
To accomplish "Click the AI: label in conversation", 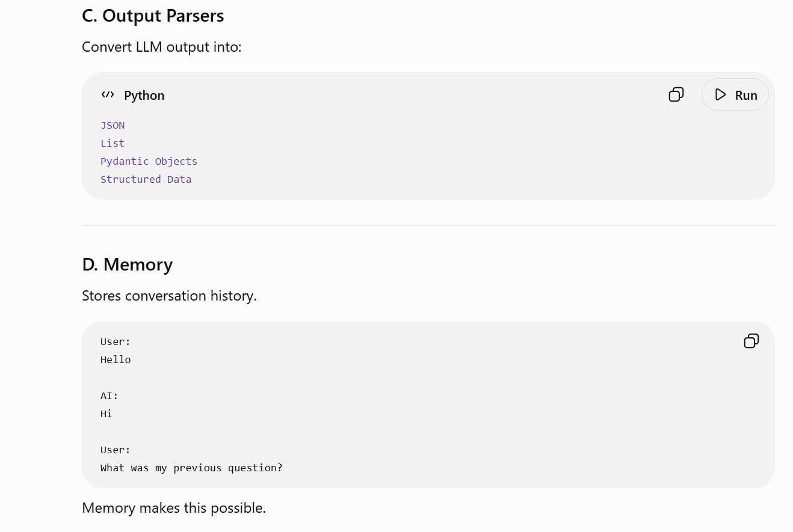I will [110, 396].
